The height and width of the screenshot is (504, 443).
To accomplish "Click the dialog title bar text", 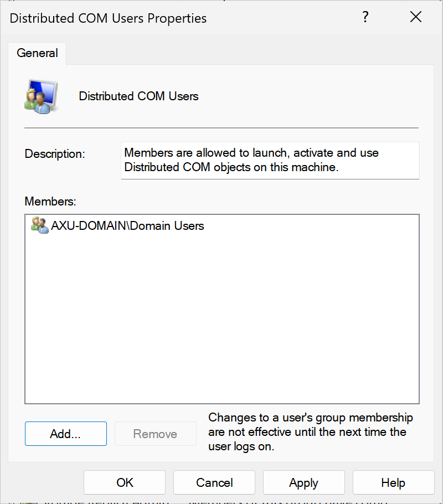I will tap(108, 18).
